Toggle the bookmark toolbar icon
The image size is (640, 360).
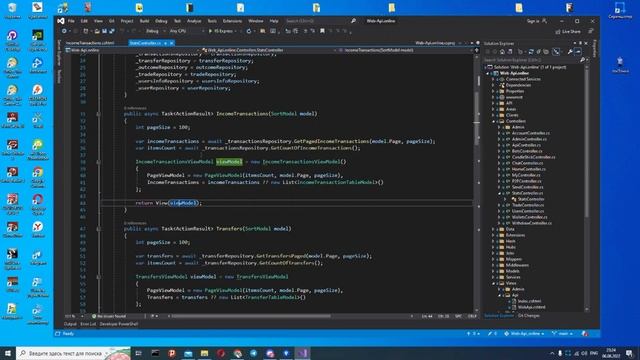(x=322, y=31)
